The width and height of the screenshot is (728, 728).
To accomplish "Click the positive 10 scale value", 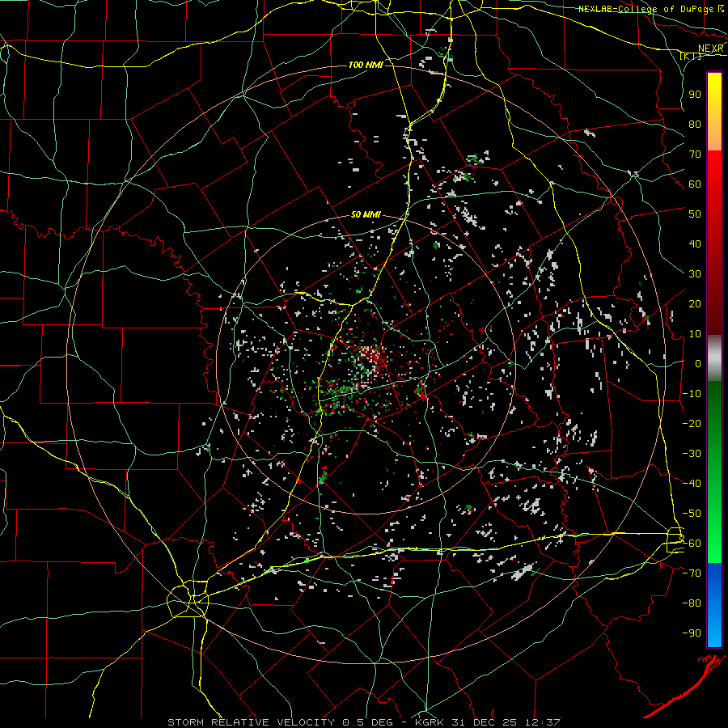I will pyautogui.click(x=695, y=334).
